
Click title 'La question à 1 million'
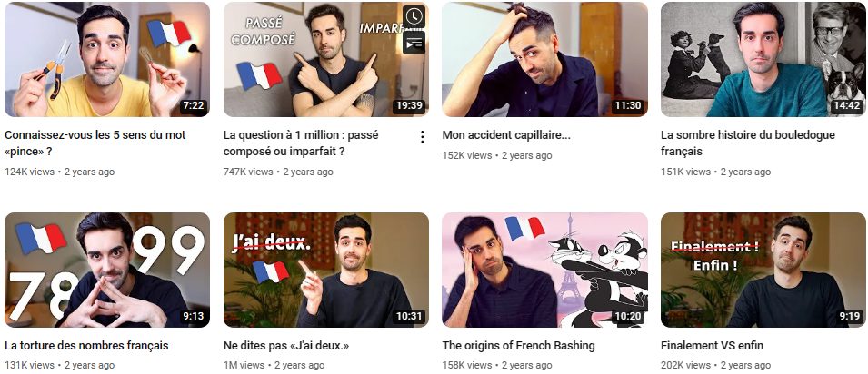[301, 143]
